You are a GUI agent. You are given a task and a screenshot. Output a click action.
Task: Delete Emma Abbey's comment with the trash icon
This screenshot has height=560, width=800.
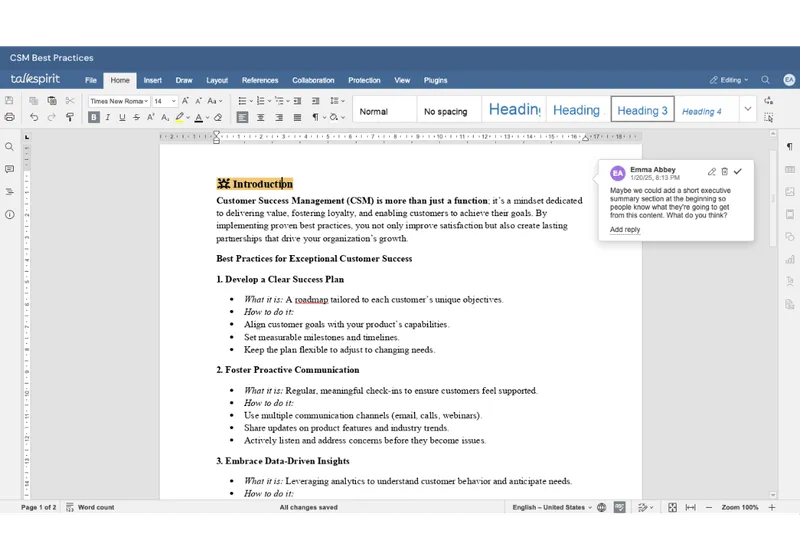click(724, 172)
